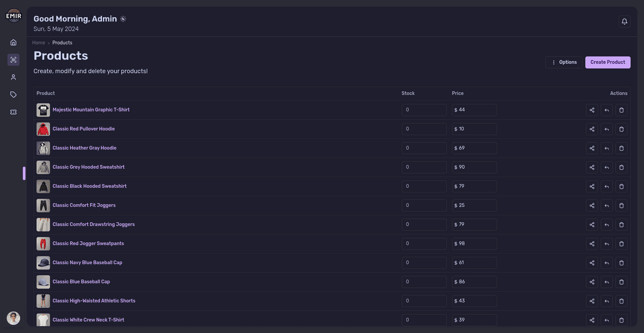644x333 pixels.
Task: Open the Majestic Mountain Graphic T-Shirt product
Action: pyautogui.click(x=91, y=109)
